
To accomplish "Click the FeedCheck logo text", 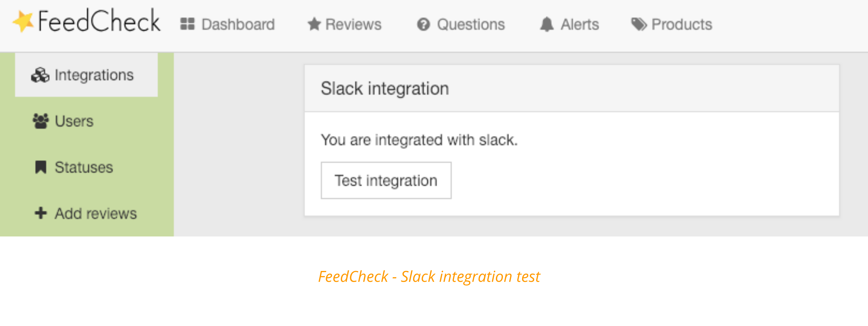I will tap(99, 21).
